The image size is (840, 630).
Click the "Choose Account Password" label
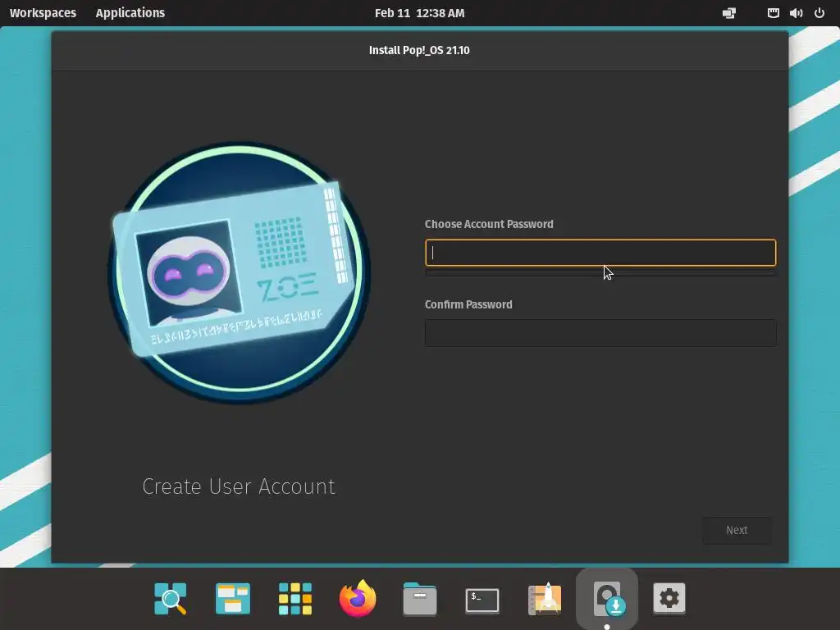[x=489, y=224]
